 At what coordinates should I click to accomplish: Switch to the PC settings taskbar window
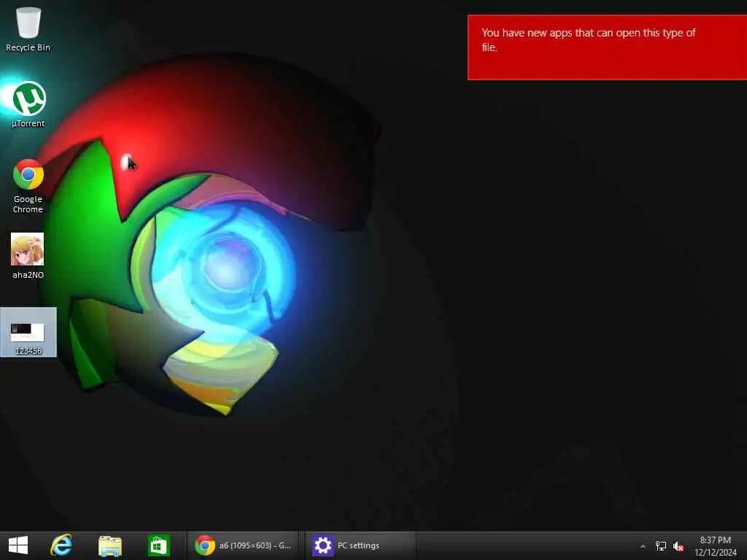(360, 545)
